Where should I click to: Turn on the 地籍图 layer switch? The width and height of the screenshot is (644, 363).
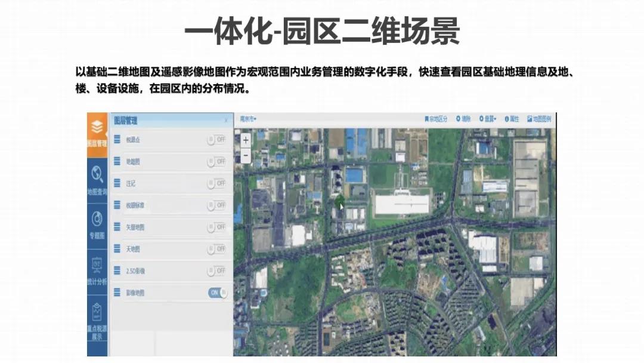216,161
